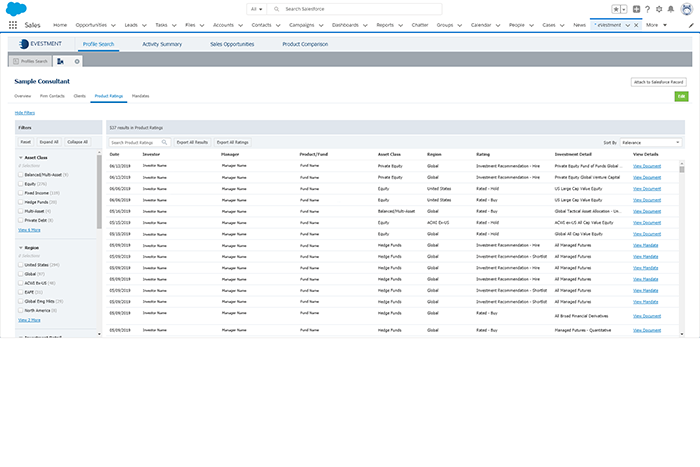Open the Activity Summary tab

[161, 44]
